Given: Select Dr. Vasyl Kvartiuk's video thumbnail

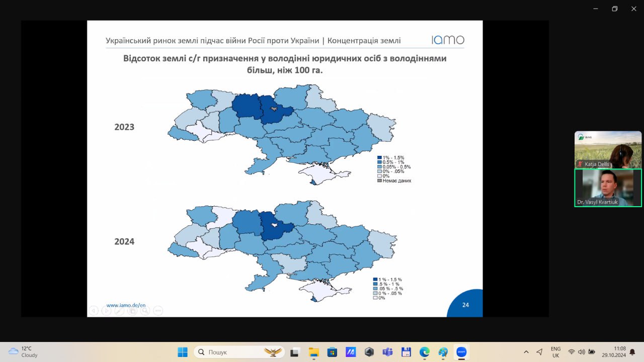Looking at the screenshot, I should pos(608,188).
